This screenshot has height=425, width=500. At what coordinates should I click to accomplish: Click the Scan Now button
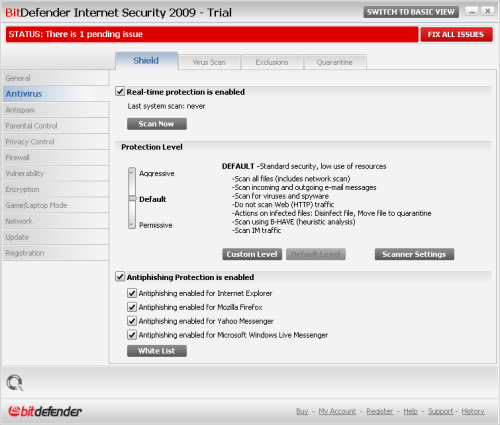click(157, 124)
